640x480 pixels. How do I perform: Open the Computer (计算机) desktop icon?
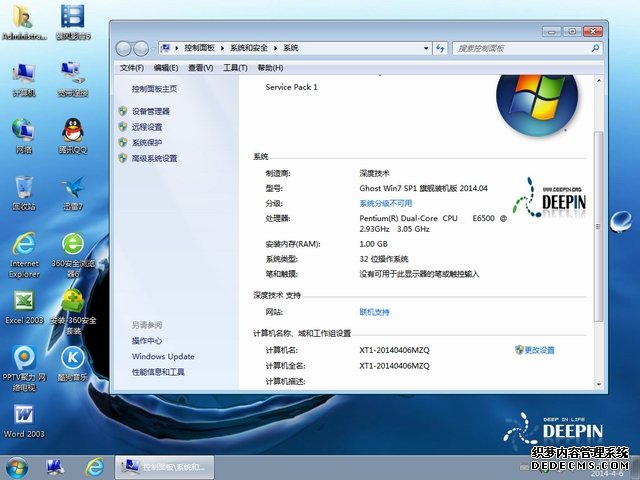pos(24,79)
